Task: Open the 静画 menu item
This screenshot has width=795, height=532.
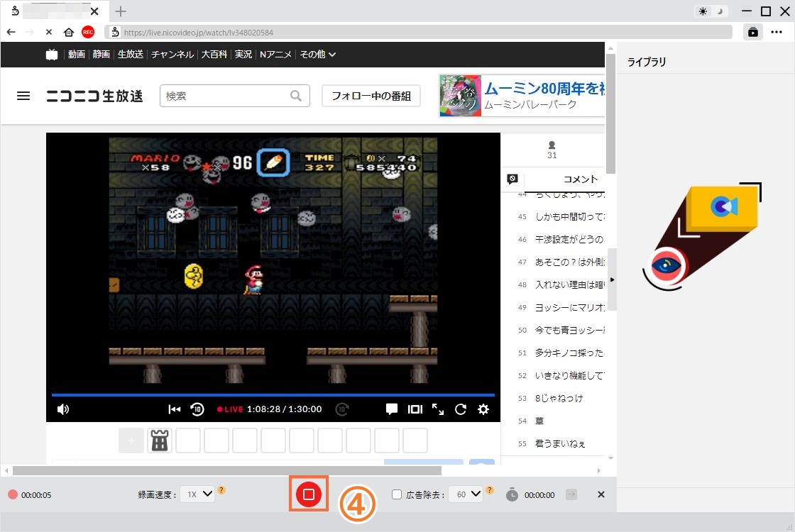Action: (102, 54)
